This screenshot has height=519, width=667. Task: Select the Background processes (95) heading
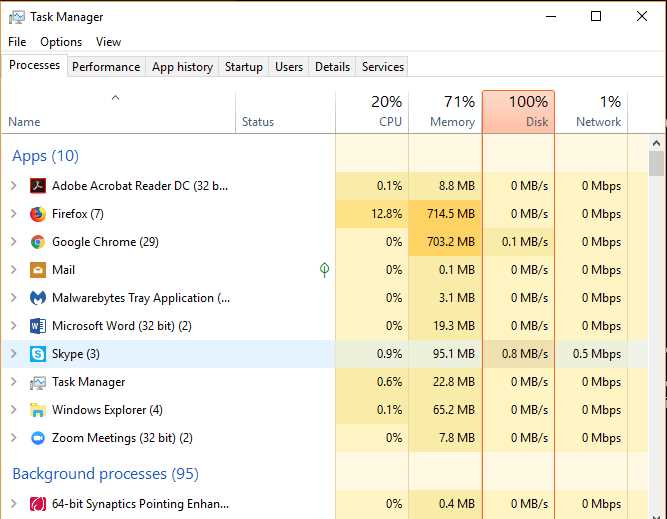(105, 473)
